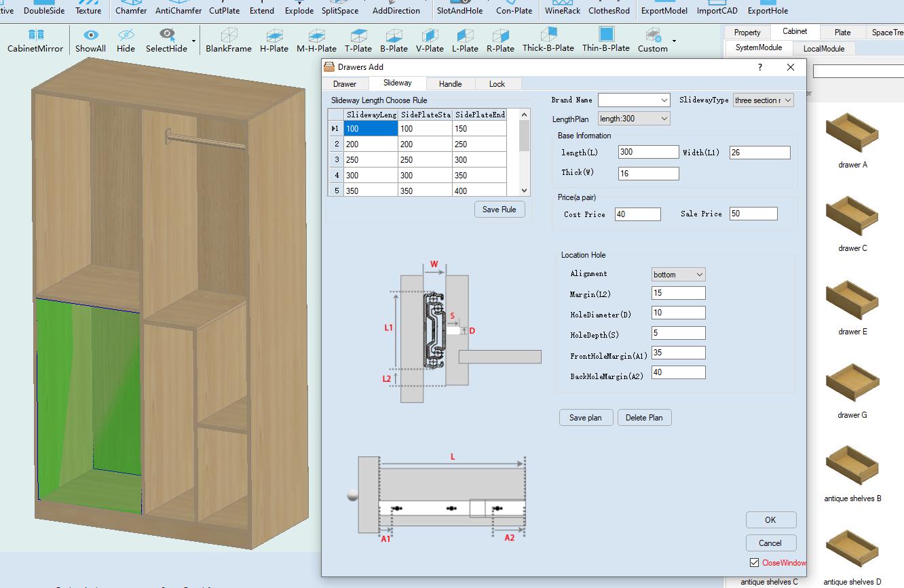Click the ShowAll eye icon
Image resolution: width=904 pixels, height=588 pixels.
click(x=90, y=35)
